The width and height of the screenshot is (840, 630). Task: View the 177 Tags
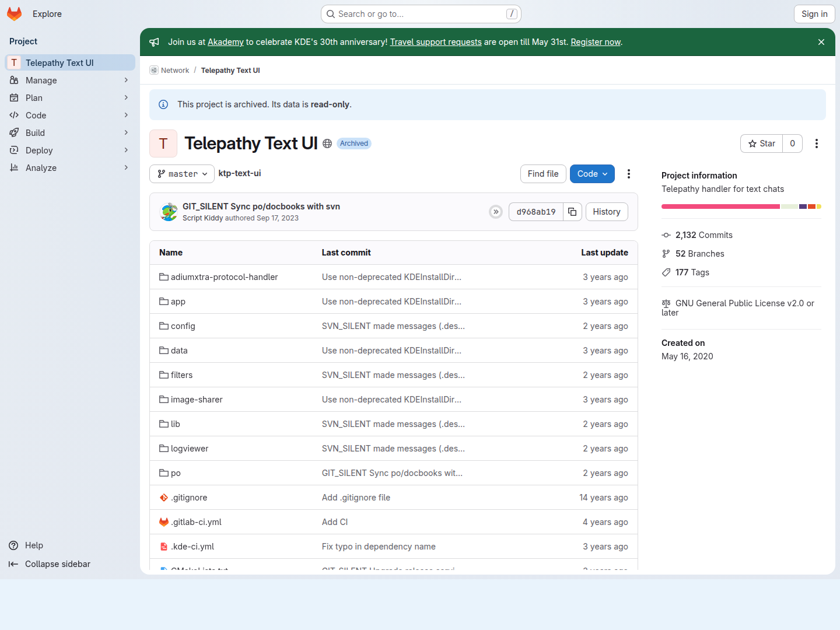[692, 272]
